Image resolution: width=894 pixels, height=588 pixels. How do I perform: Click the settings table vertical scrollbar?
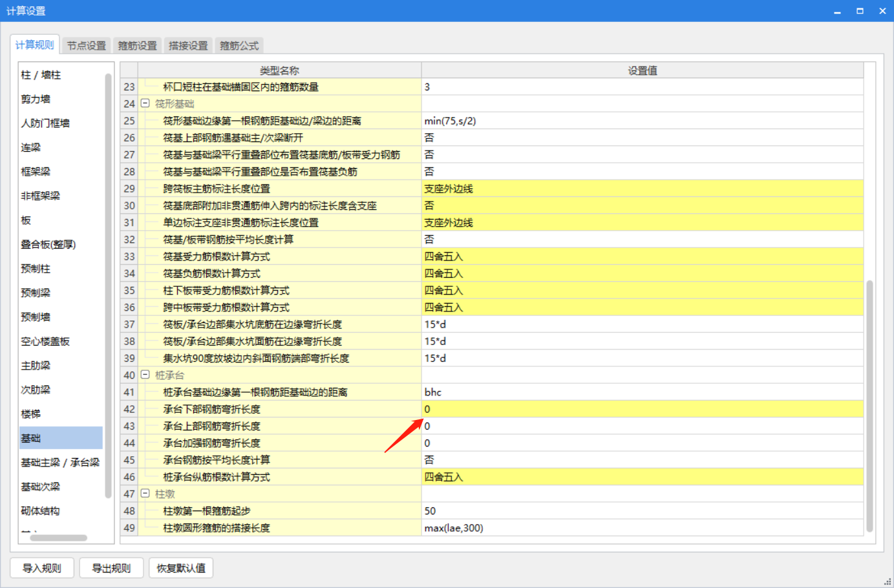870,406
